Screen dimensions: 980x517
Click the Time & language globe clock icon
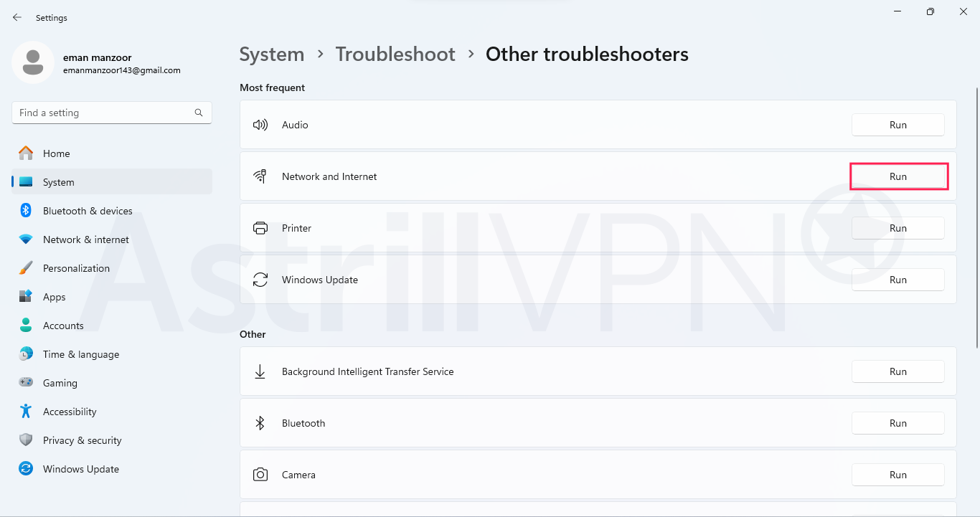(26, 354)
